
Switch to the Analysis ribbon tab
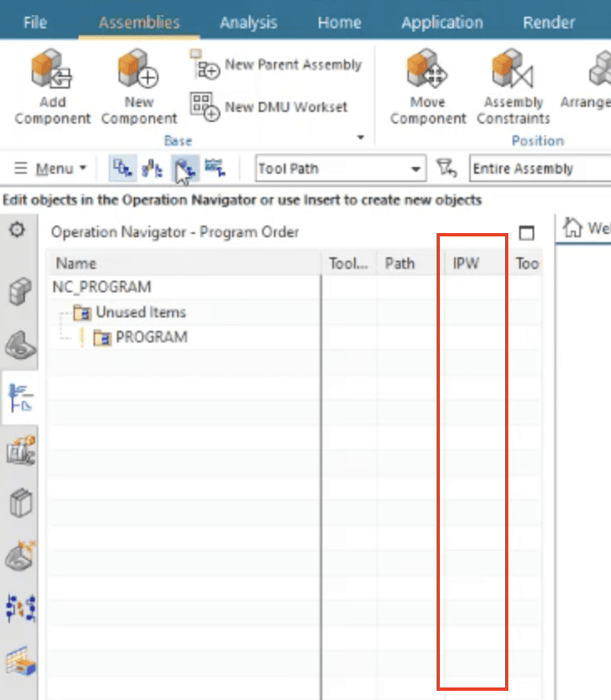249,23
